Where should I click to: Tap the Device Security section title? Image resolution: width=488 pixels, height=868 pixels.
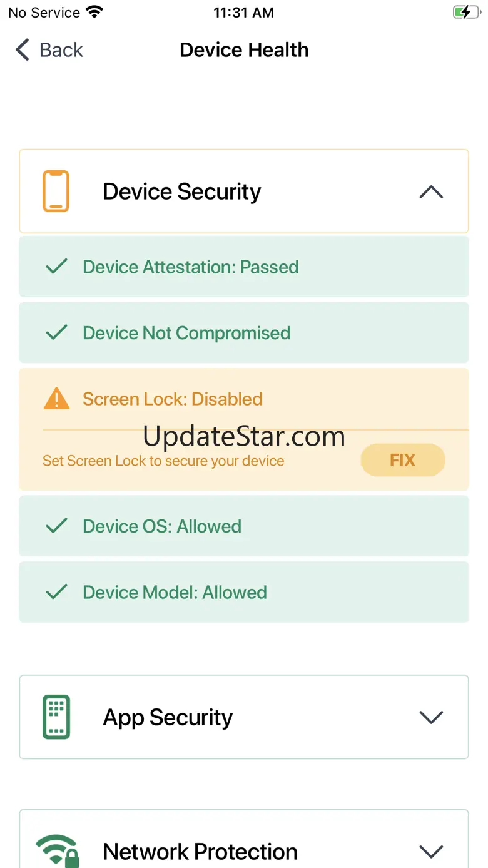click(x=181, y=191)
